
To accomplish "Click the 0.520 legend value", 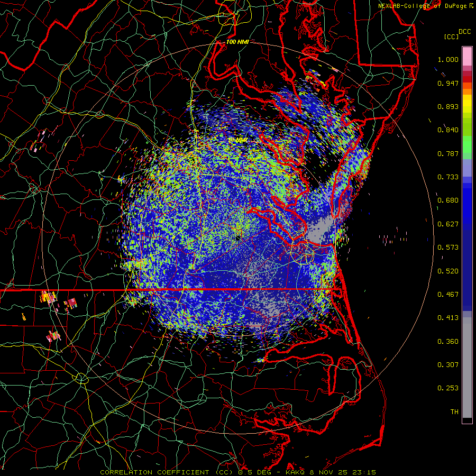I will click(x=448, y=271).
